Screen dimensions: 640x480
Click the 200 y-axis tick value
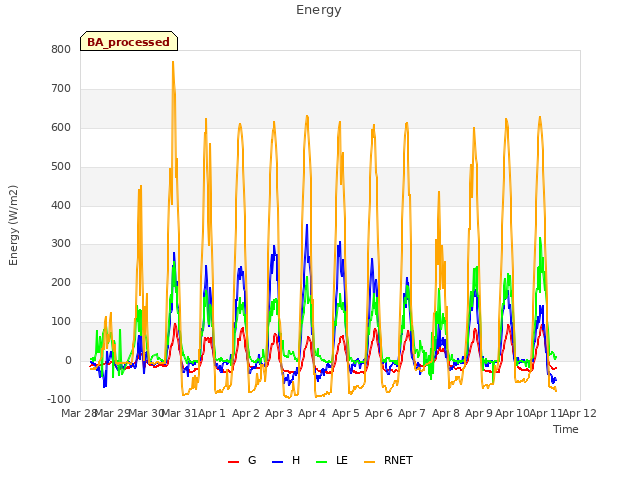tap(61, 282)
